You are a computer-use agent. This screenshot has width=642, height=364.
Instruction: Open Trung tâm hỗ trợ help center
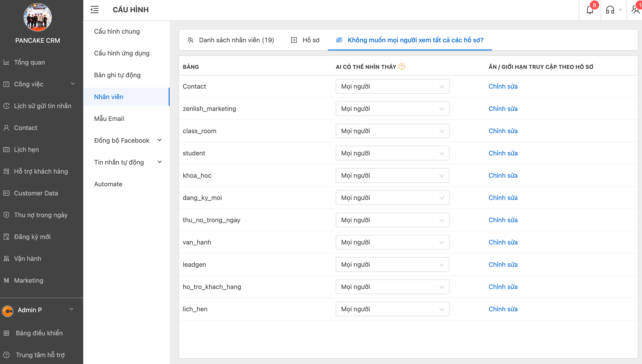point(40,355)
